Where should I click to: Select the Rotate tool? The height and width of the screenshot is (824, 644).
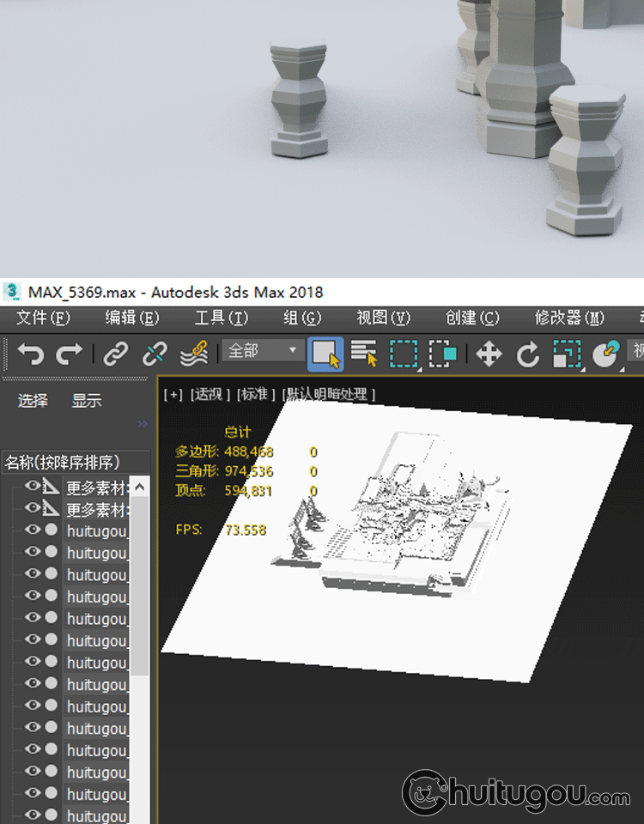point(527,353)
